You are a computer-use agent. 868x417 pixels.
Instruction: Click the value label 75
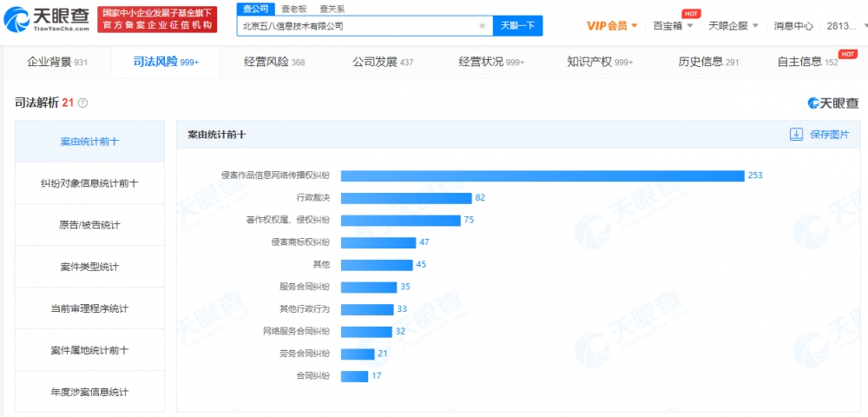pos(469,221)
